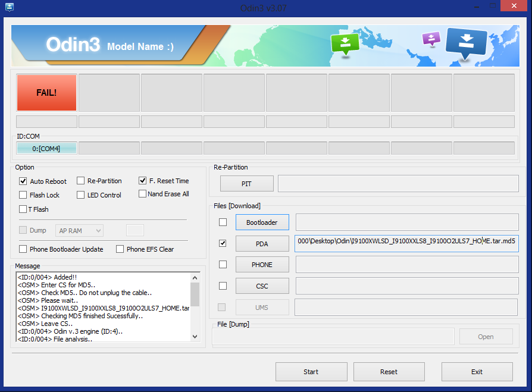This screenshot has height=392, width=532.
Task: Click the '<OSM> Please wait..' log line
Action: (48, 300)
